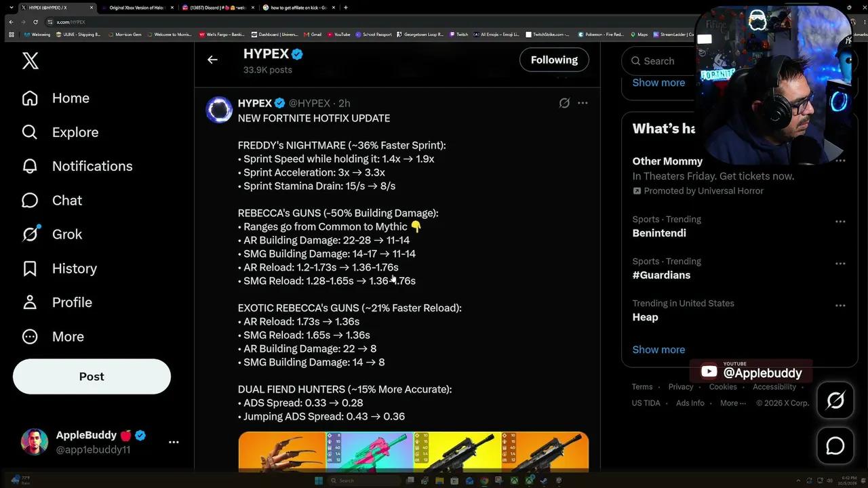Viewport: 868px width, 488px height.
Task: Switch to Original Xbox Version of Halo tab
Action: (138, 7)
